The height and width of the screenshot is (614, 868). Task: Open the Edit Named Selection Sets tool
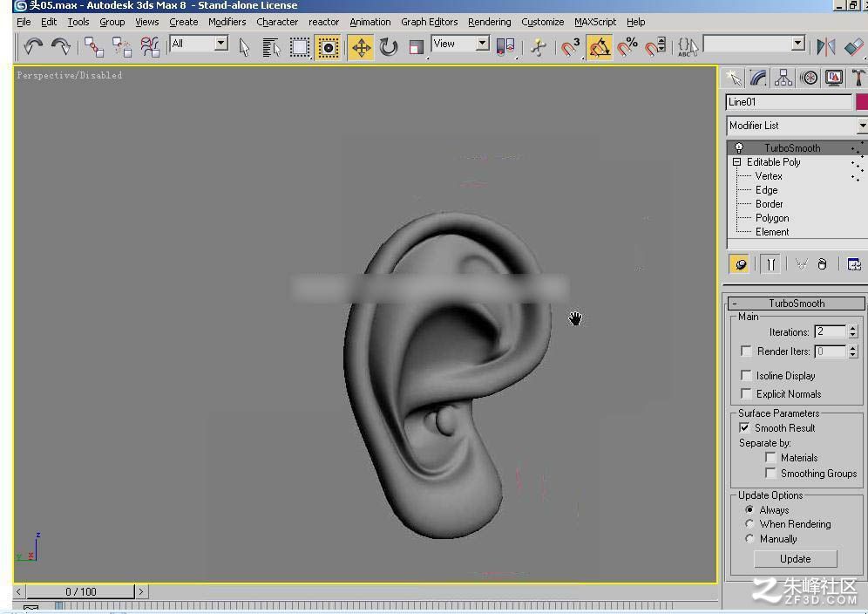pyautogui.click(x=688, y=46)
